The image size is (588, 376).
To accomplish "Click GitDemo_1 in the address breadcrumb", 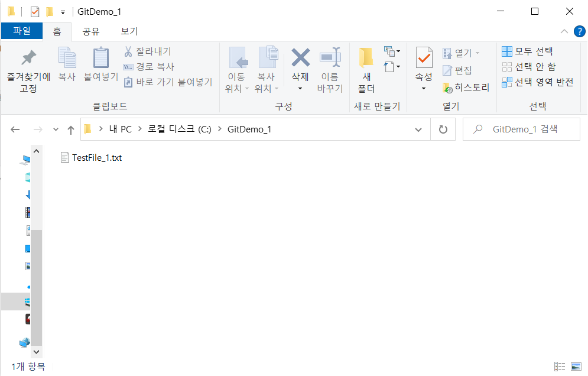I will [x=249, y=129].
